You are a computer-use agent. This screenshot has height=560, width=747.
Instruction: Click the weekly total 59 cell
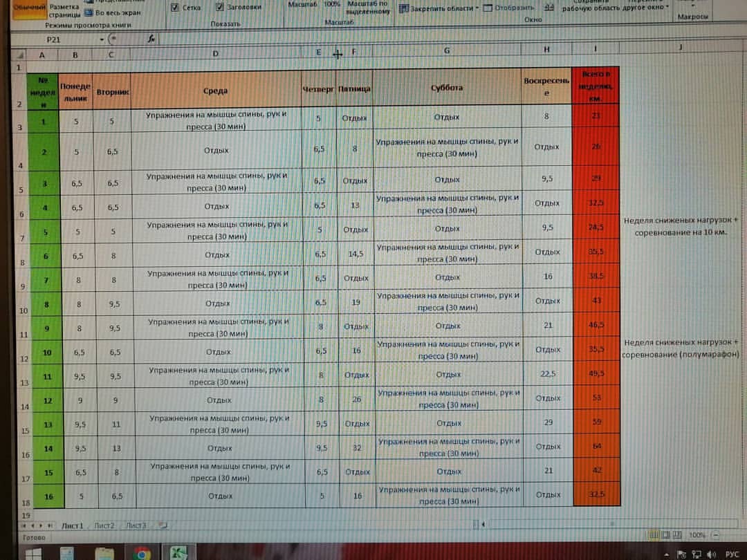pos(596,422)
